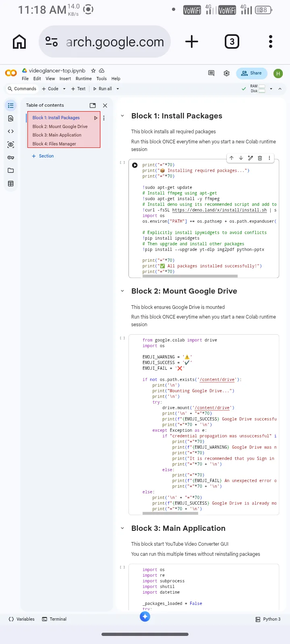Go to Block 3: Main Application in contents
Viewport: 290px width, 644px height.
pos(57,135)
